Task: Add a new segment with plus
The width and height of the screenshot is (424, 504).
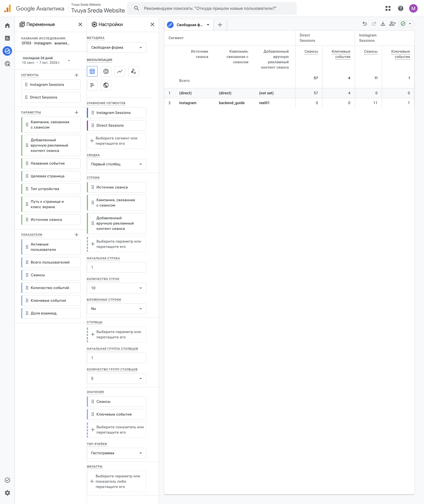Action: (x=76, y=75)
